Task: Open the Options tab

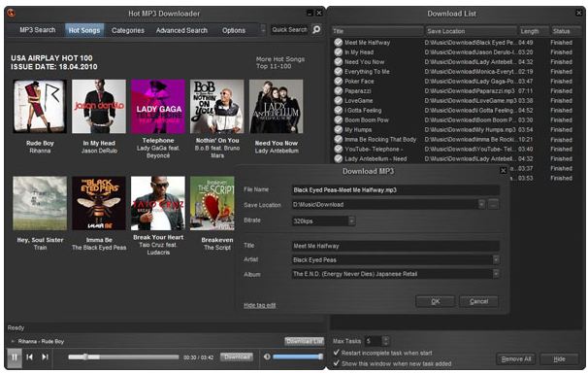Action: 234,30
